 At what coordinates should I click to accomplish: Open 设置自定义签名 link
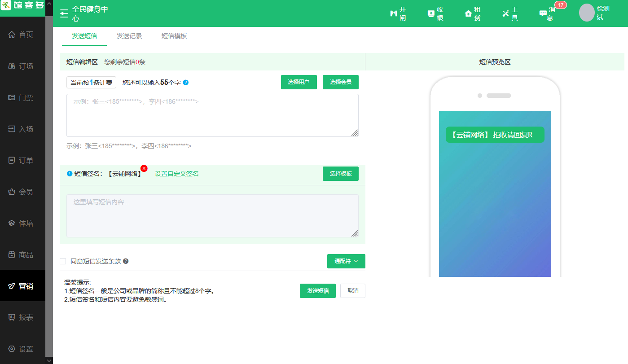click(177, 174)
